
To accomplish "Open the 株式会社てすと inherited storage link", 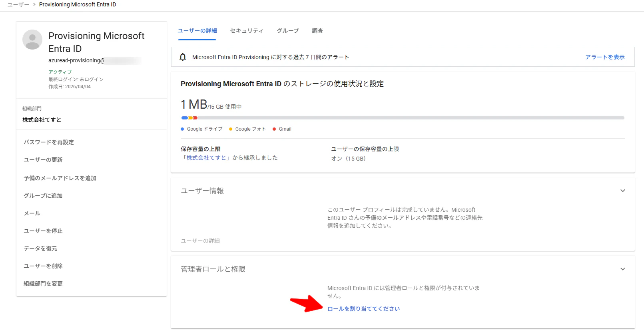I will (x=206, y=158).
